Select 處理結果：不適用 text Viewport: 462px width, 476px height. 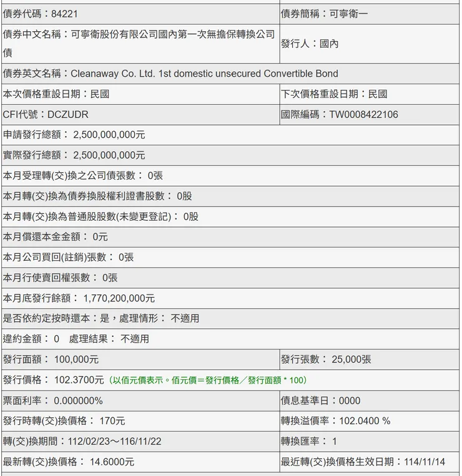pyautogui.click(x=109, y=339)
